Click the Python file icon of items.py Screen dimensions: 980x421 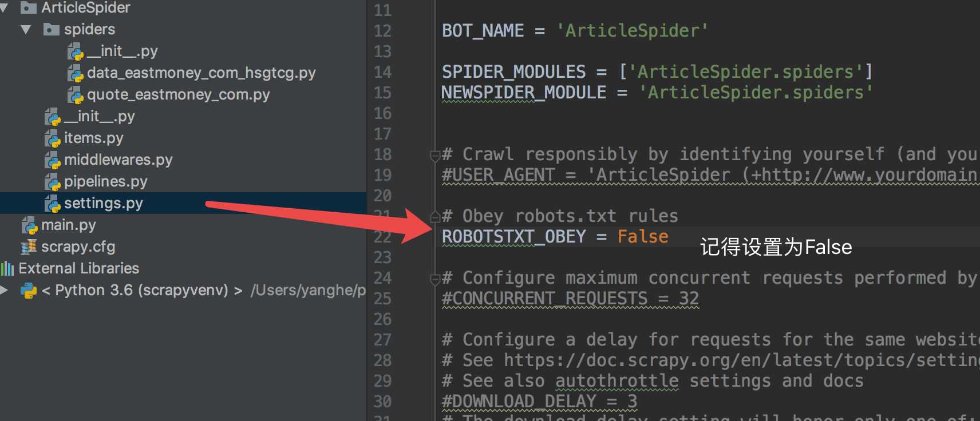[x=52, y=138]
